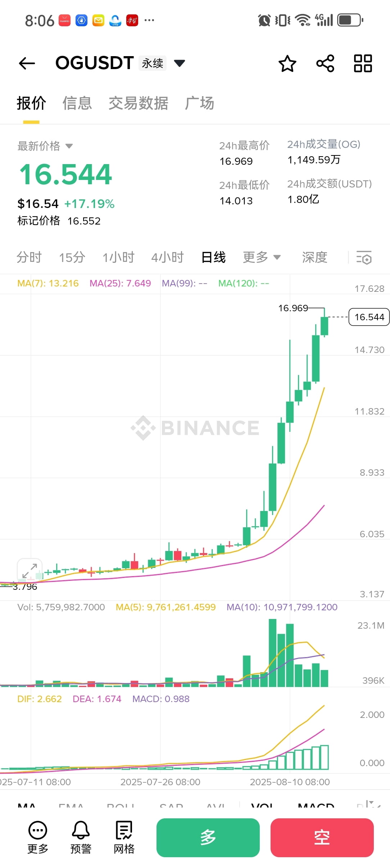The width and height of the screenshot is (390, 868).
Task: Tap the current price tag 16.544 on chart
Action: (369, 317)
